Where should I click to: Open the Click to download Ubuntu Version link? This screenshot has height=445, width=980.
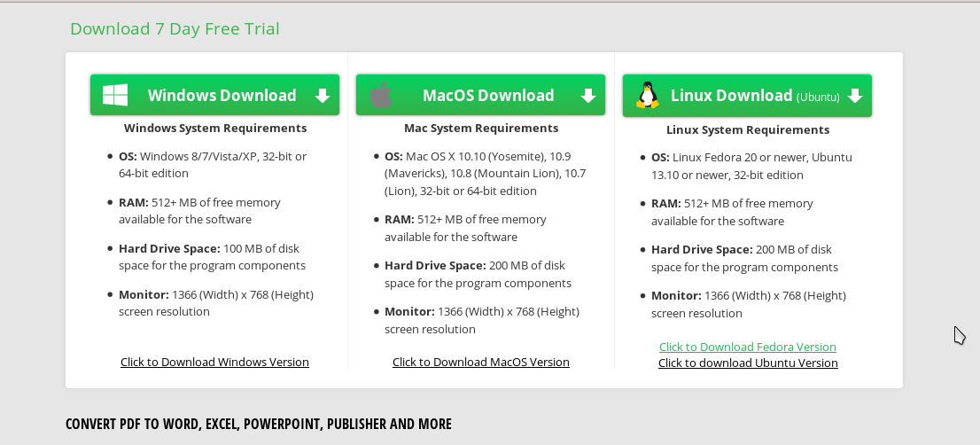748,363
